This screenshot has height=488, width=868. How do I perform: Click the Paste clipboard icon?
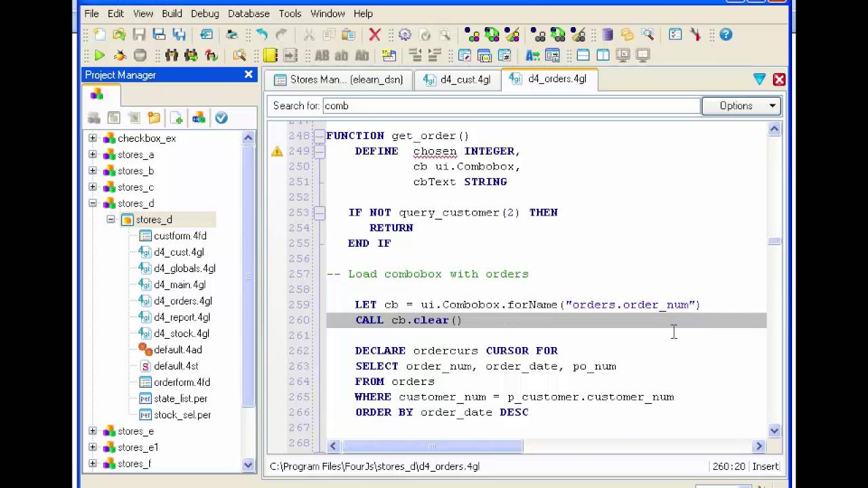point(349,35)
